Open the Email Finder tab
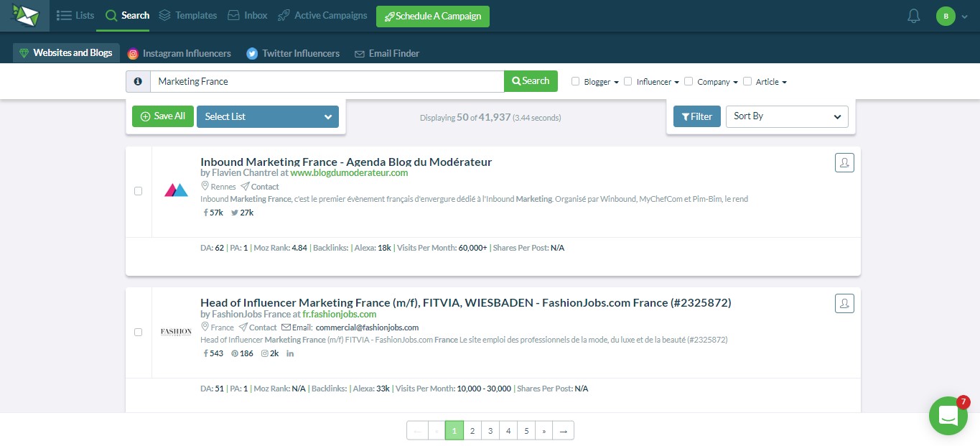Viewport: 980px width, 446px height. [387, 53]
